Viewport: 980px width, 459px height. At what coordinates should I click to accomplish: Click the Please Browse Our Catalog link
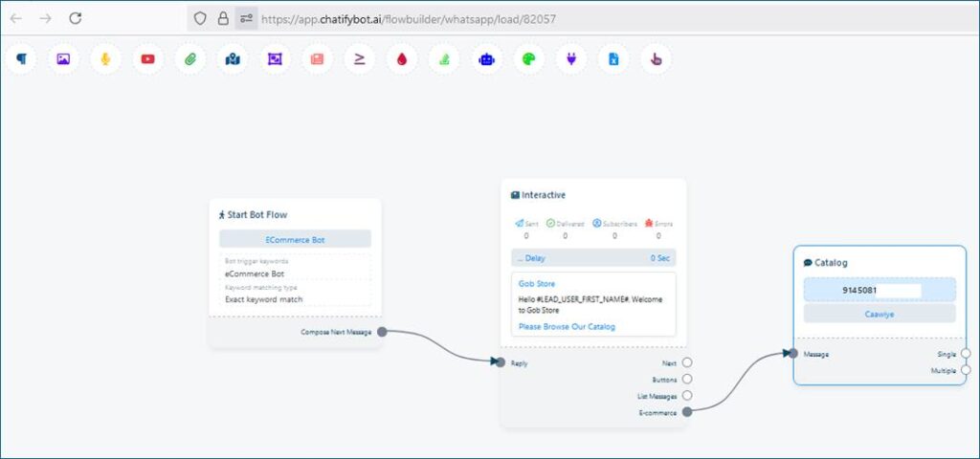(567, 327)
